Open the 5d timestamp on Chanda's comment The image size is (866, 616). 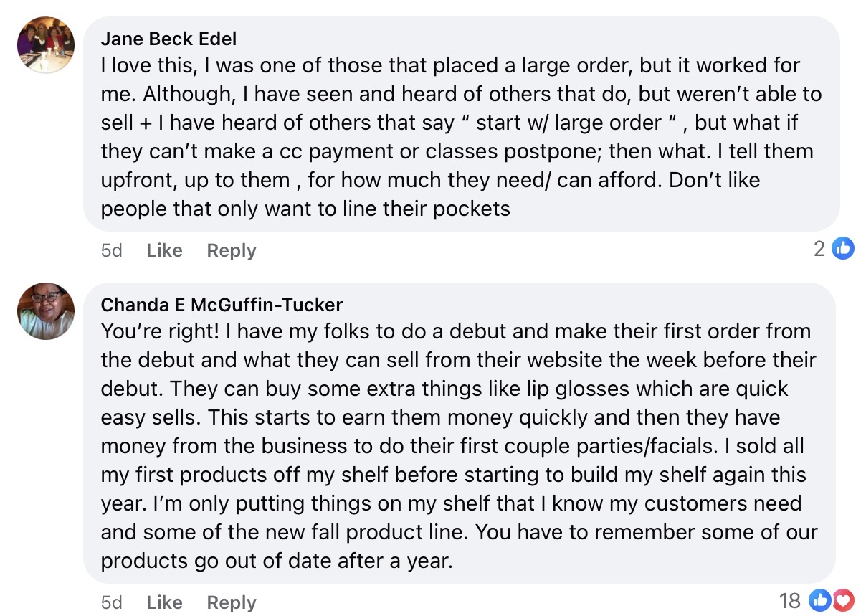coord(112,602)
